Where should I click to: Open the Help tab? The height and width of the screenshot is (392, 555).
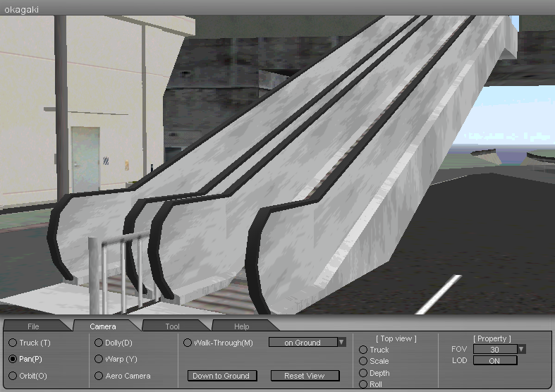point(241,326)
